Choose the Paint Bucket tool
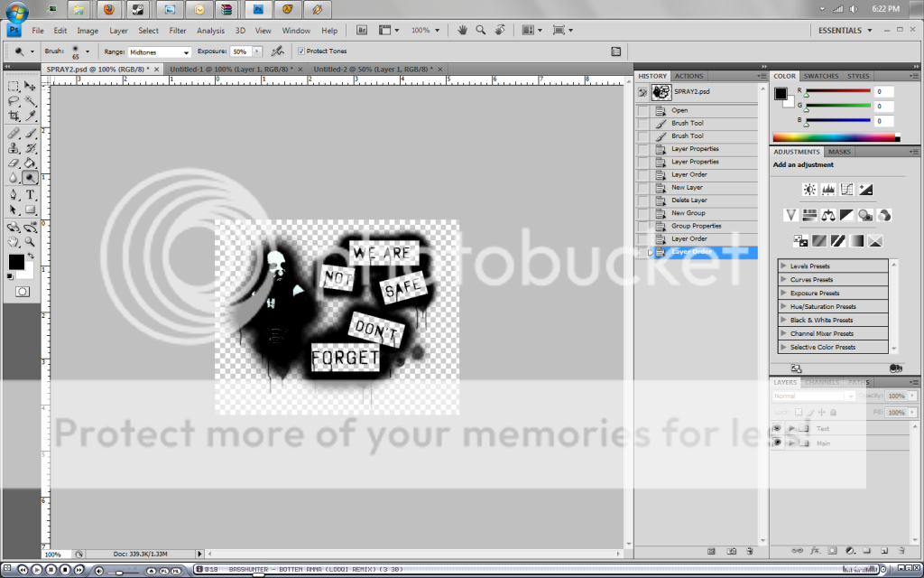The width and height of the screenshot is (924, 578). click(31, 163)
